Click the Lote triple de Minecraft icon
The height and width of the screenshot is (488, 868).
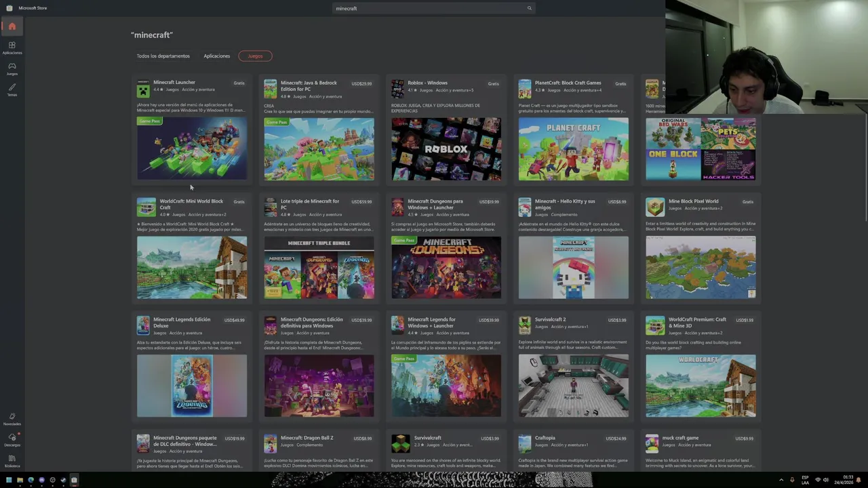click(270, 207)
